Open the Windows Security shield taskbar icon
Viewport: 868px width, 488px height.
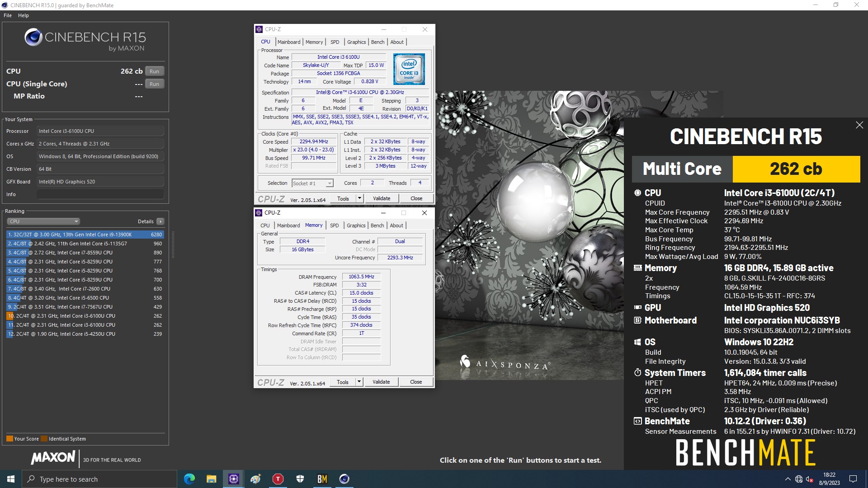coord(300,479)
